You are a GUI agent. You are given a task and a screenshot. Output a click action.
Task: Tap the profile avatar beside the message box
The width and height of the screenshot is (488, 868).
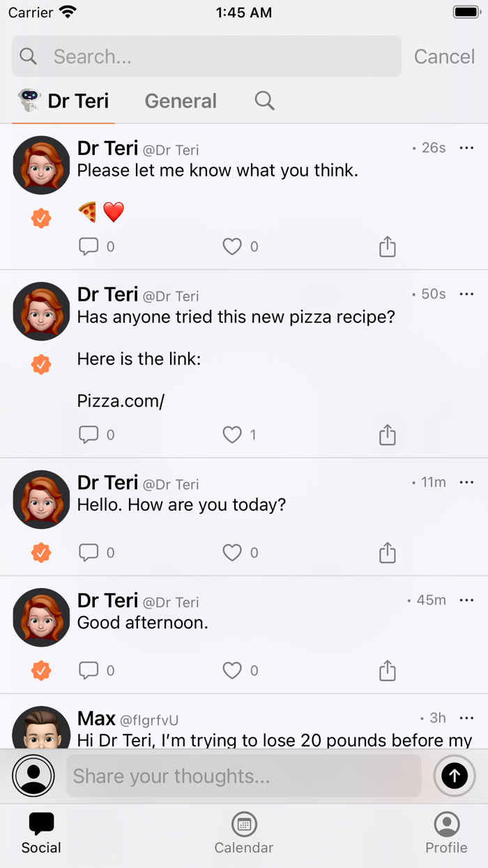(33, 776)
